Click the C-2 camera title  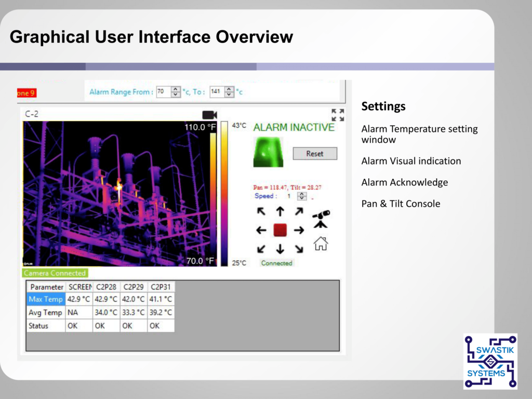(x=32, y=114)
